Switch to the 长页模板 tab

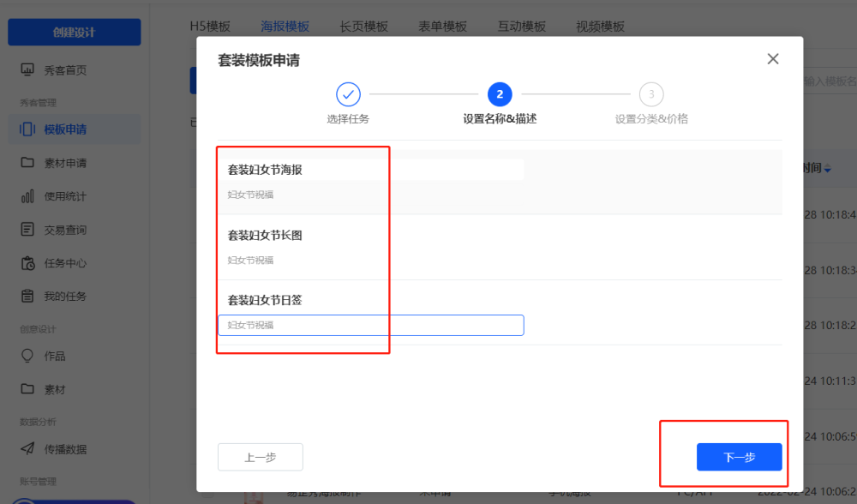tap(363, 27)
